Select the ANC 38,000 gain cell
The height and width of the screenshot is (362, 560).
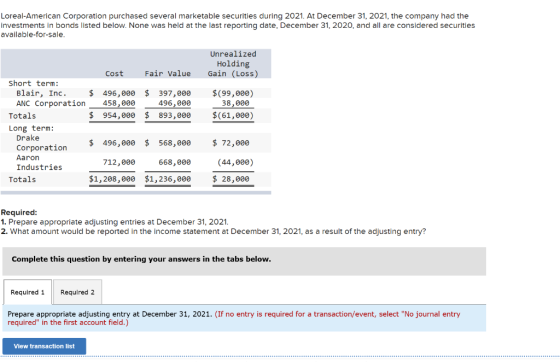pyautogui.click(x=235, y=103)
